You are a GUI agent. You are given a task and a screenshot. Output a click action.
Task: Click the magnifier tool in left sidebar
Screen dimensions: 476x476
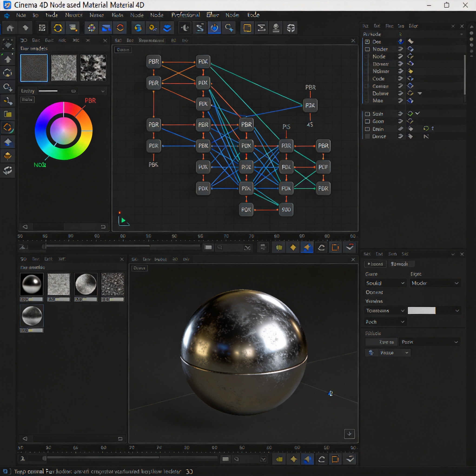(x=8, y=87)
